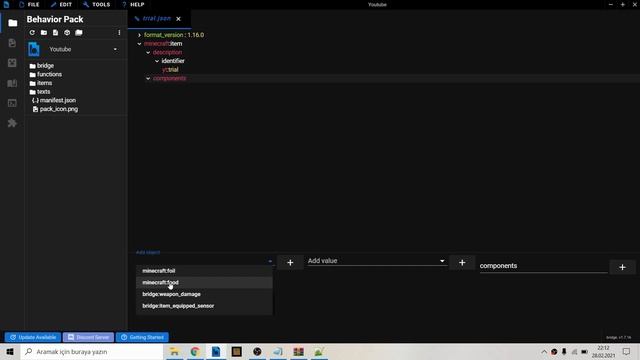
Task: Click the bridge. app taskbar icon
Action: [x=216, y=351]
